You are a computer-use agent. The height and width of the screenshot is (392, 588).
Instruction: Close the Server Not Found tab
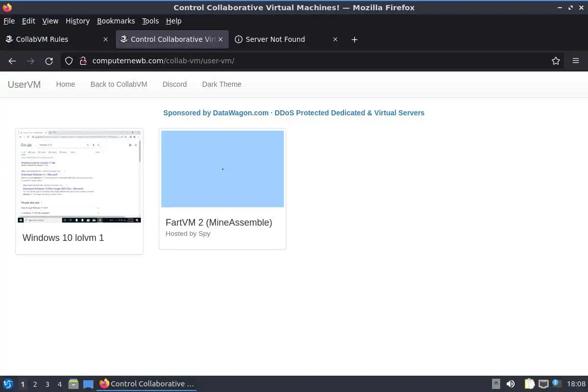click(x=335, y=39)
